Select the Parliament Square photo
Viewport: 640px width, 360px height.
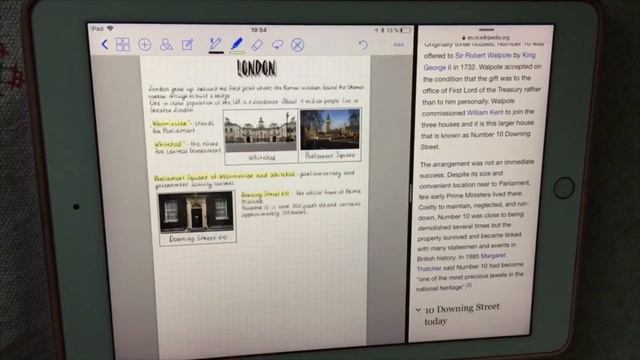pyautogui.click(x=330, y=129)
